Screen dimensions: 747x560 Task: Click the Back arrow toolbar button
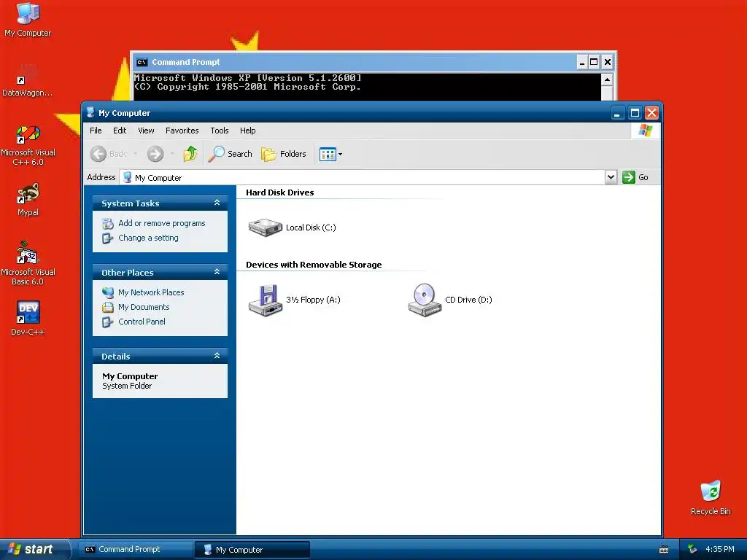98,154
